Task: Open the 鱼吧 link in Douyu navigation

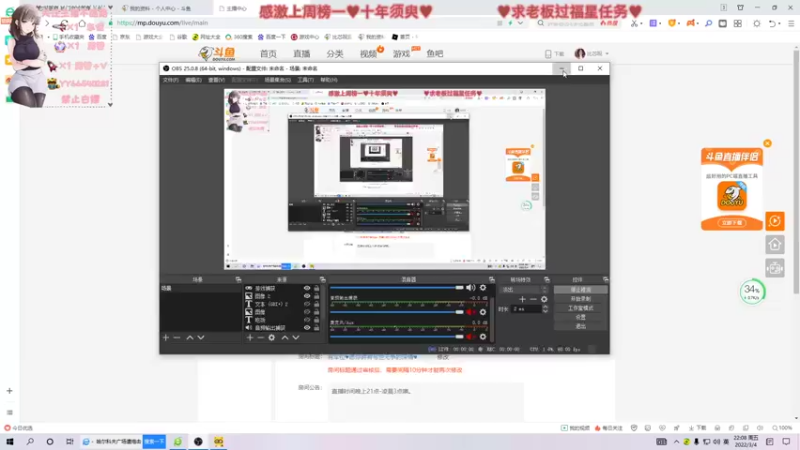Action: click(435, 54)
